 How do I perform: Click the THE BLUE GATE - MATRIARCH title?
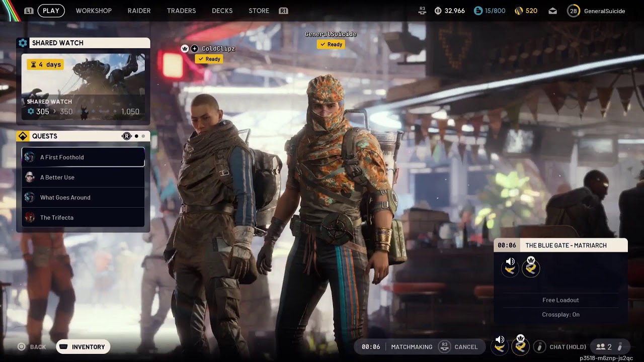point(566,245)
